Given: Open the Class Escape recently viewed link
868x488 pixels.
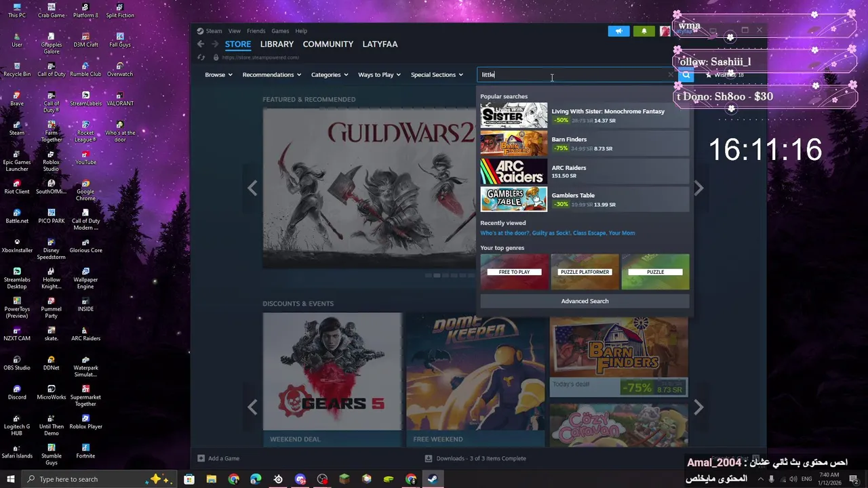Looking at the screenshot, I should tap(589, 233).
